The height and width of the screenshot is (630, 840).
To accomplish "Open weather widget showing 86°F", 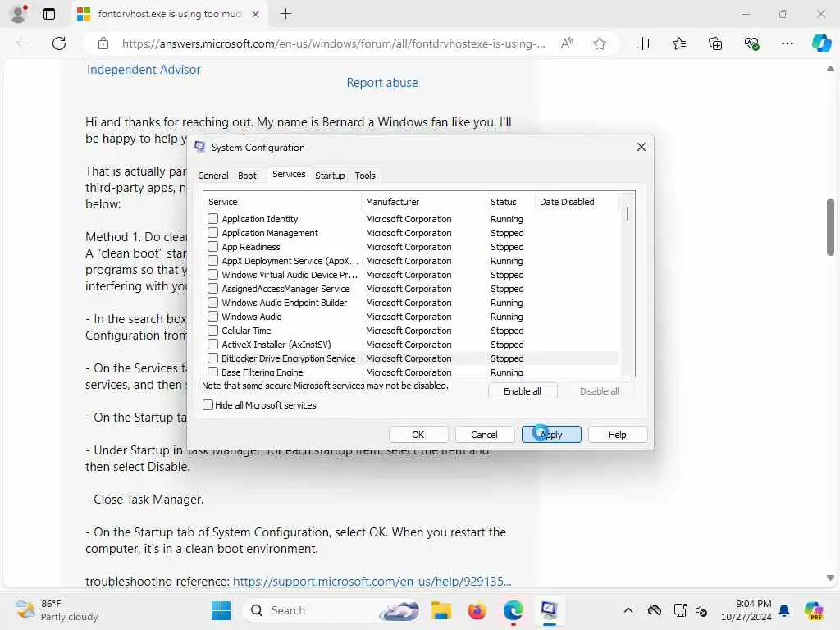I will (x=57, y=610).
